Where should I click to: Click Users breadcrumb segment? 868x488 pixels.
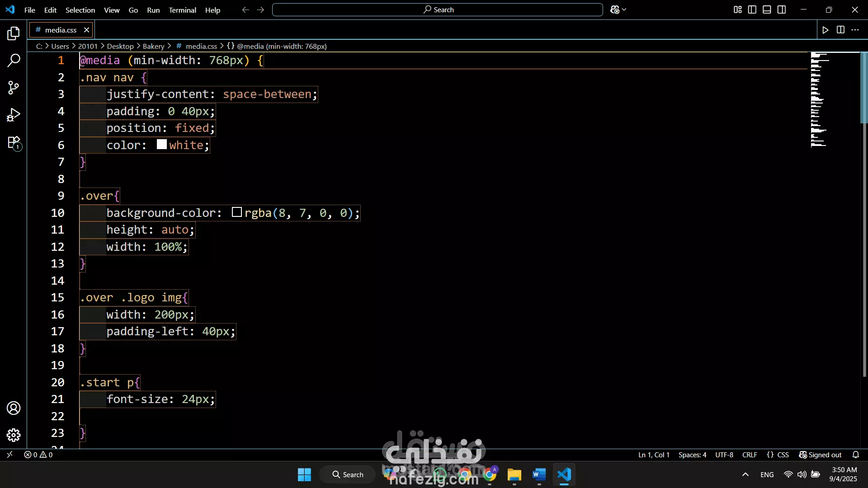tap(60, 46)
